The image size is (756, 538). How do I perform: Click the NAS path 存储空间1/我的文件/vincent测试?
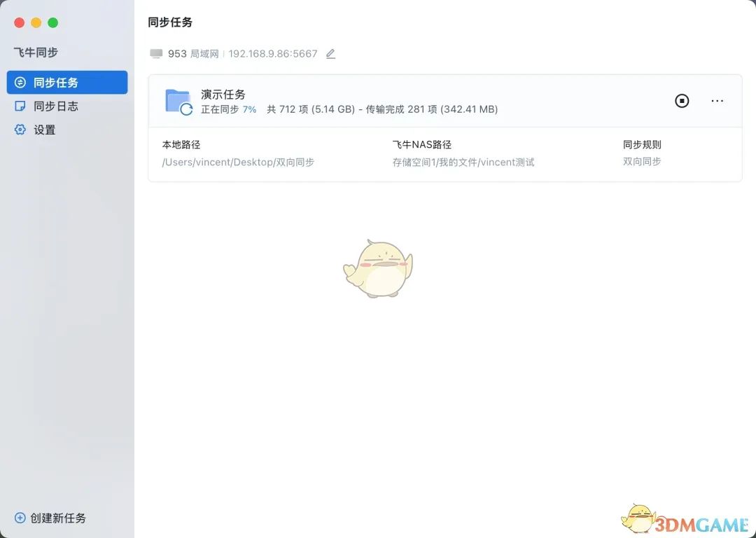coord(463,162)
